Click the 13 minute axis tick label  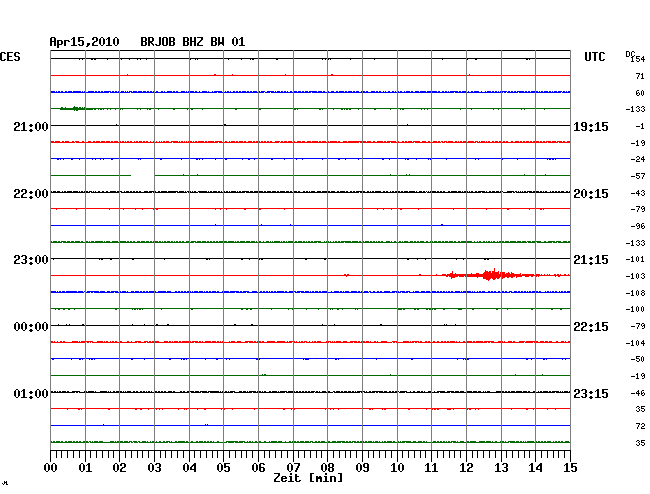coord(501,468)
